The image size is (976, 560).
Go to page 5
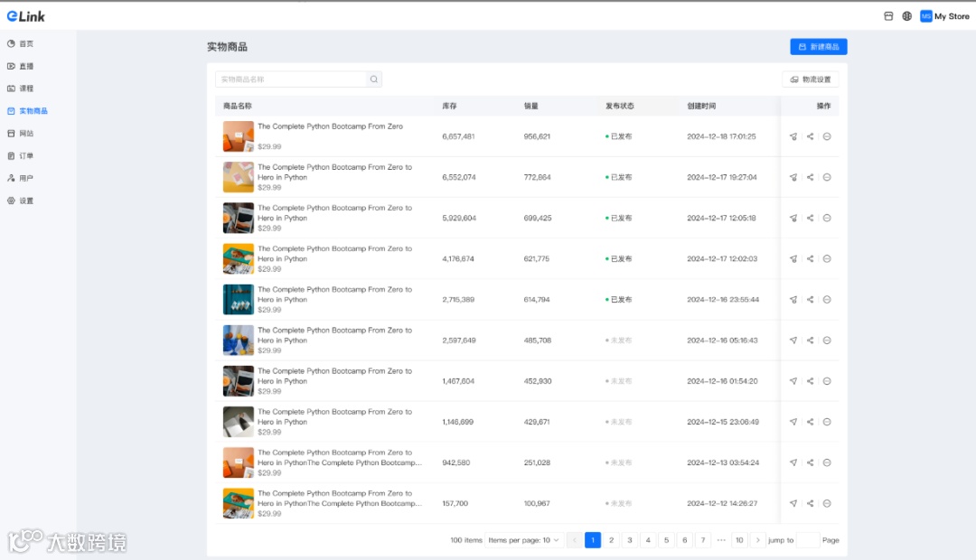tap(666, 540)
